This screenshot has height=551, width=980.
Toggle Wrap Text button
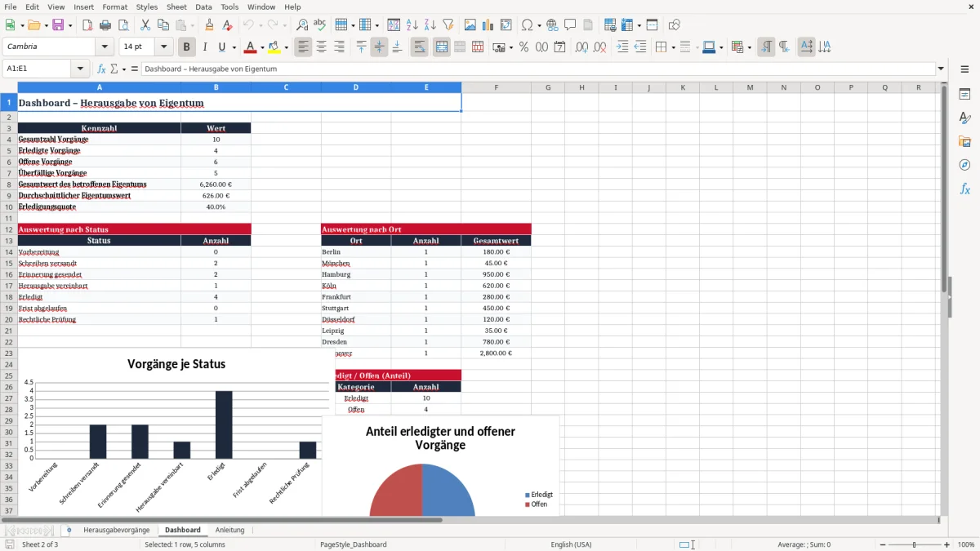tap(419, 47)
